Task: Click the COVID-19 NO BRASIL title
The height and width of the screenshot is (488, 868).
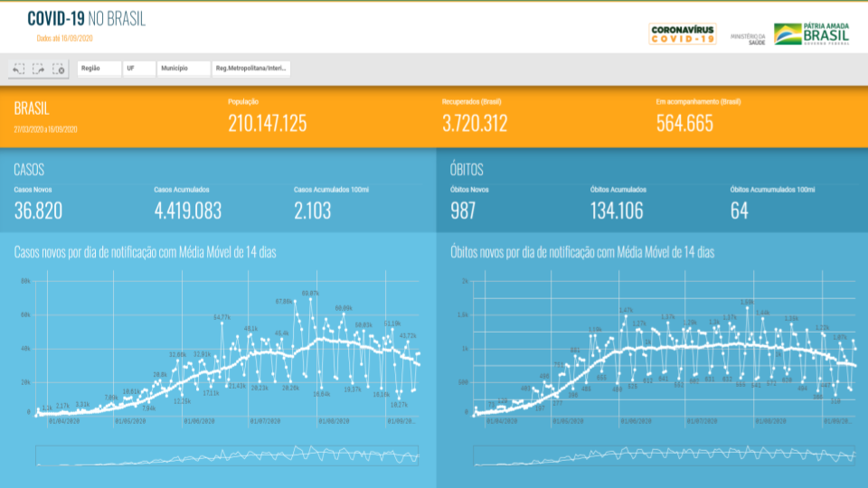Action: tap(87, 19)
